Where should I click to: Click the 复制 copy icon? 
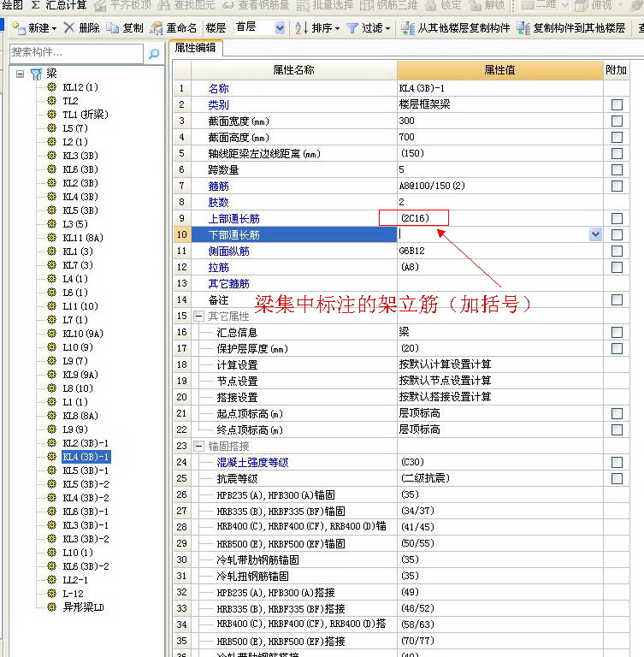pyautogui.click(x=112, y=27)
